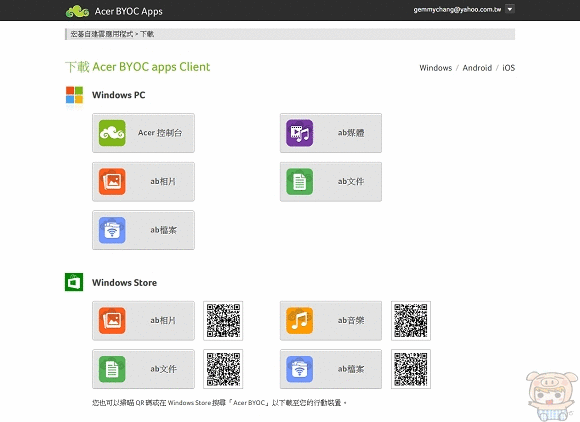Download ab媒體 for Windows PC
The image size is (580, 422).
click(331, 133)
